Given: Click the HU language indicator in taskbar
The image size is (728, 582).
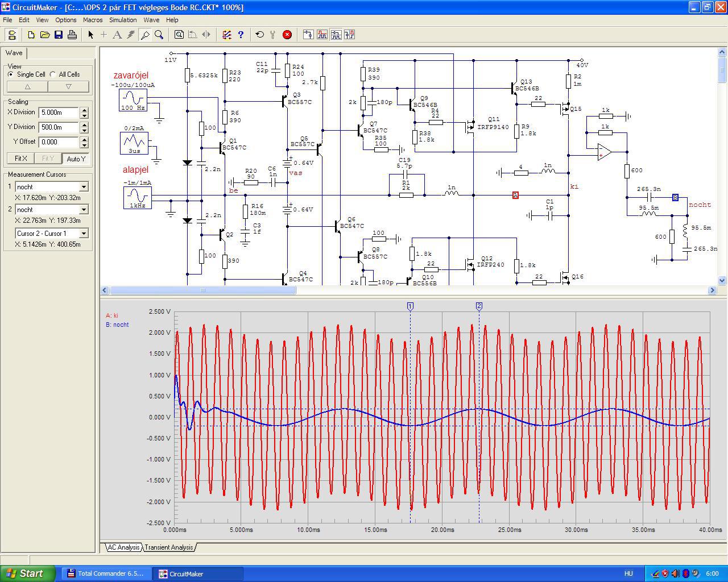Looking at the screenshot, I should click(628, 573).
